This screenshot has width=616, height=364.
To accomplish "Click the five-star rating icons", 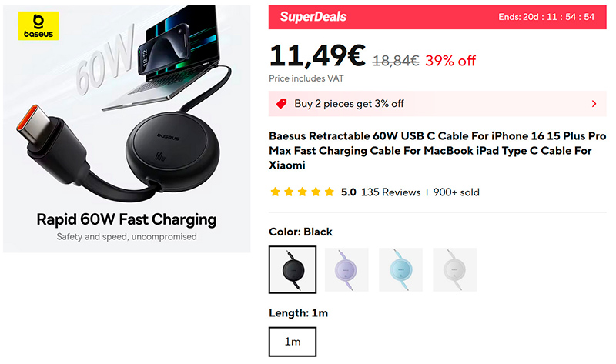I will point(302,192).
